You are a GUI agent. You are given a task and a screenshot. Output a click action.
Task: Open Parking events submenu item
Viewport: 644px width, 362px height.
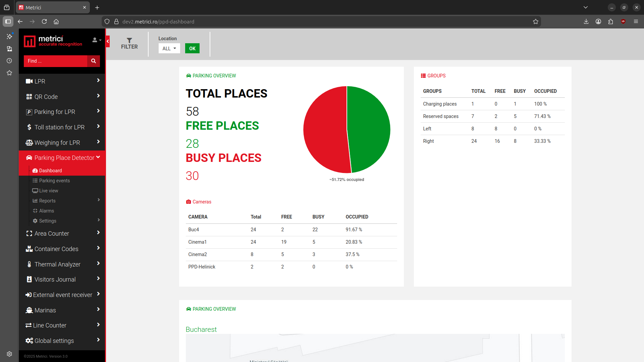pos(54,181)
